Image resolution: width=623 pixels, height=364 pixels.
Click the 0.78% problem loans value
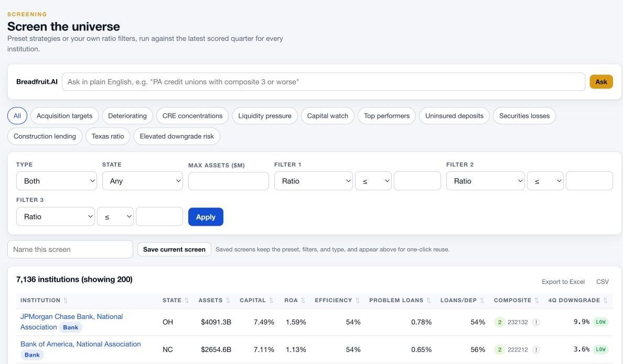pos(421,322)
